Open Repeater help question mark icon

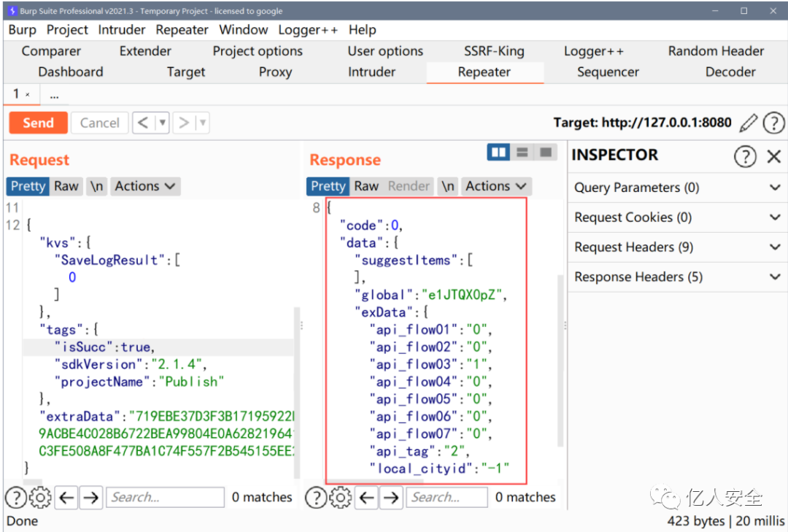(x=773, y=123)
